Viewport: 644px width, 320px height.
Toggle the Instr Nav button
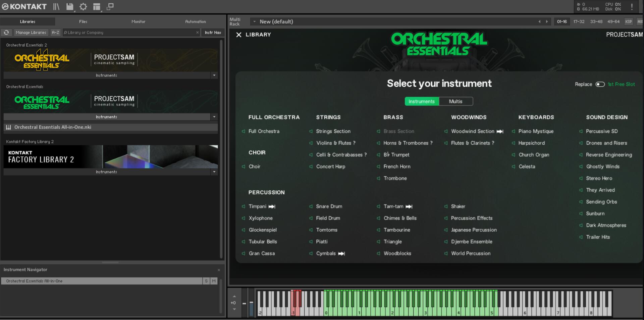tap(213, 33)
